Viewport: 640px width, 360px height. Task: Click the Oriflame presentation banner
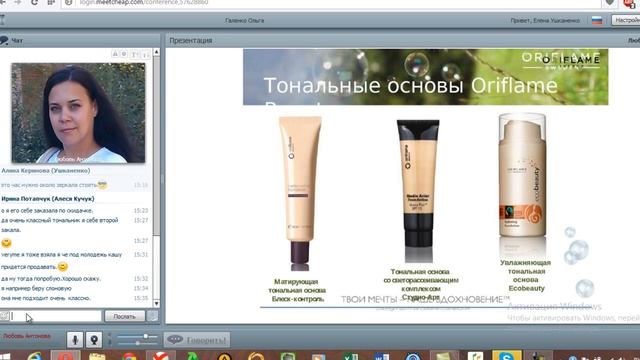pos(425,77)
